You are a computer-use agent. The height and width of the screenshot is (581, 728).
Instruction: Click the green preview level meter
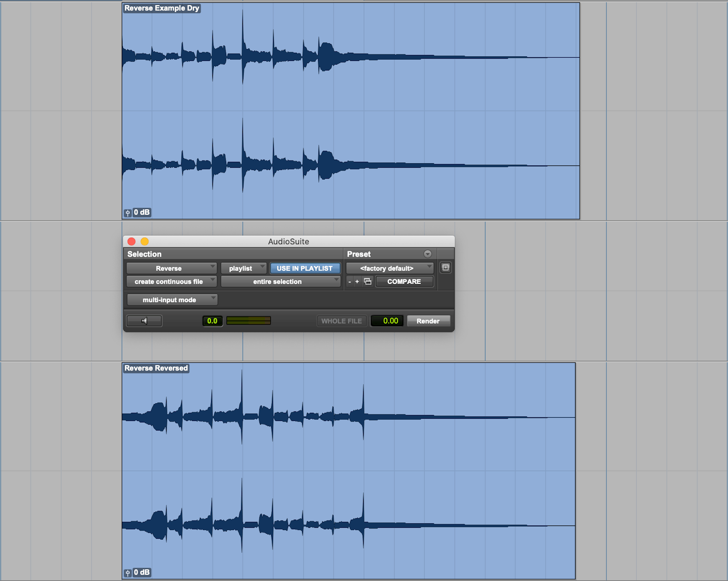click(248, 321)
